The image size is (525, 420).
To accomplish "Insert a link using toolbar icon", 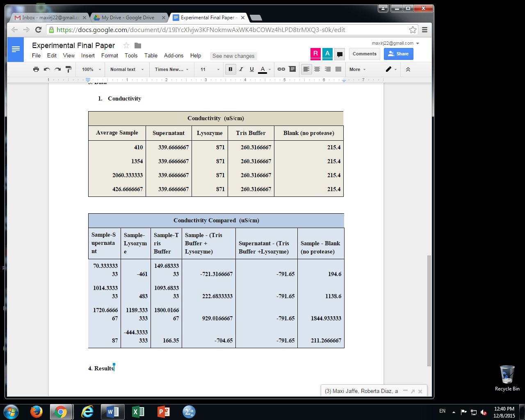I will click(281, 69).
